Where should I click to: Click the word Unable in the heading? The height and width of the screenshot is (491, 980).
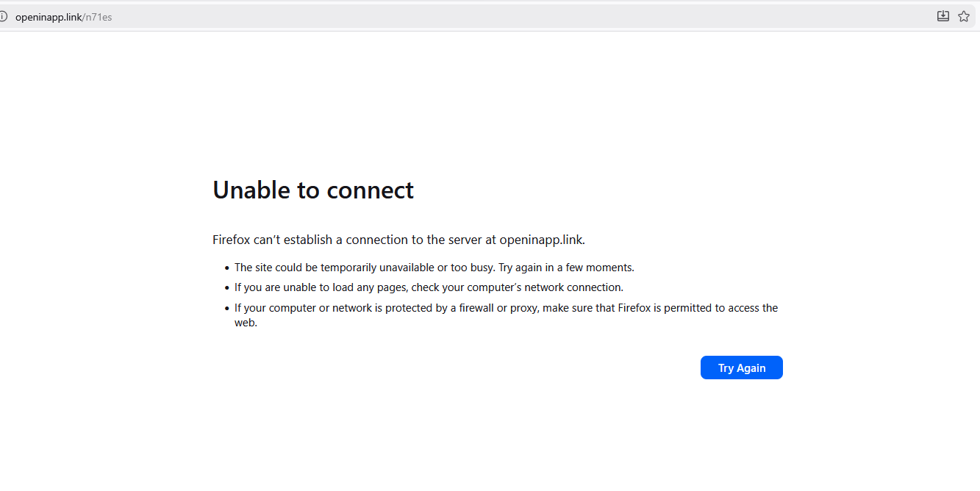251,190
